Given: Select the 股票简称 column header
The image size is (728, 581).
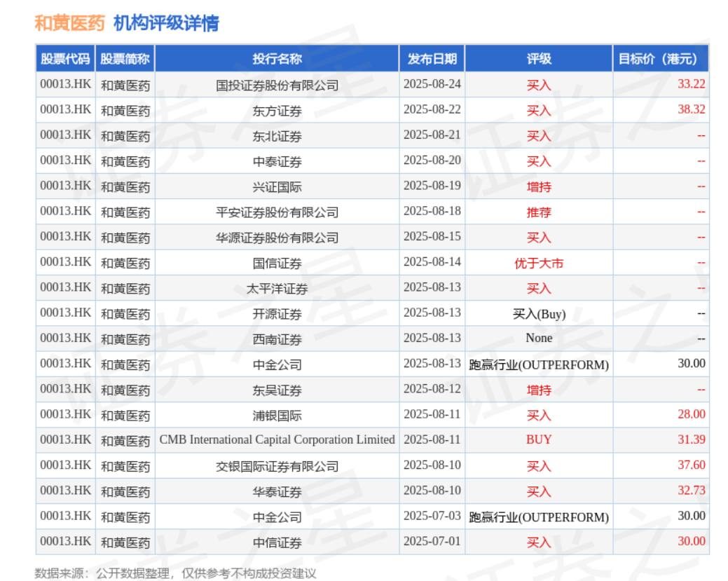Looking at the screenshot, I should pos(125,59).
